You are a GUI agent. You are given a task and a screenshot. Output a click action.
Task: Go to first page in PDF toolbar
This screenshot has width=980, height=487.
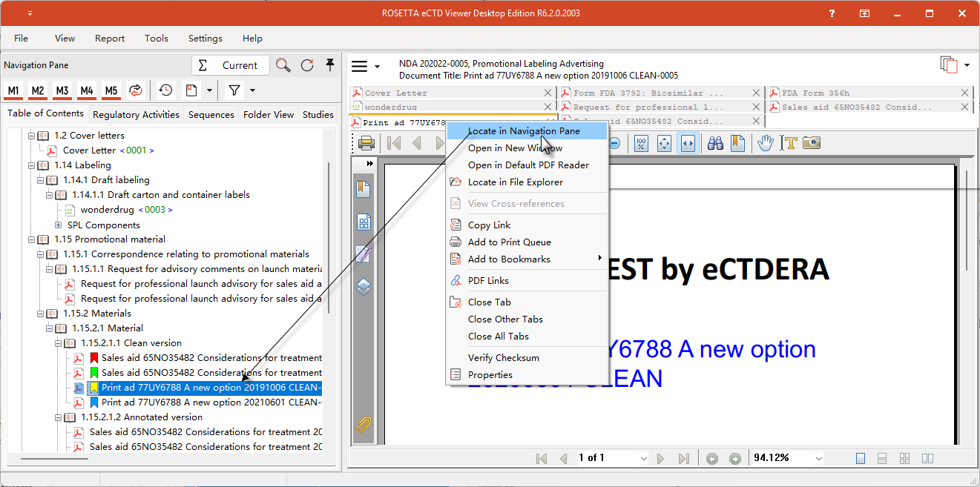pos(395,143)
